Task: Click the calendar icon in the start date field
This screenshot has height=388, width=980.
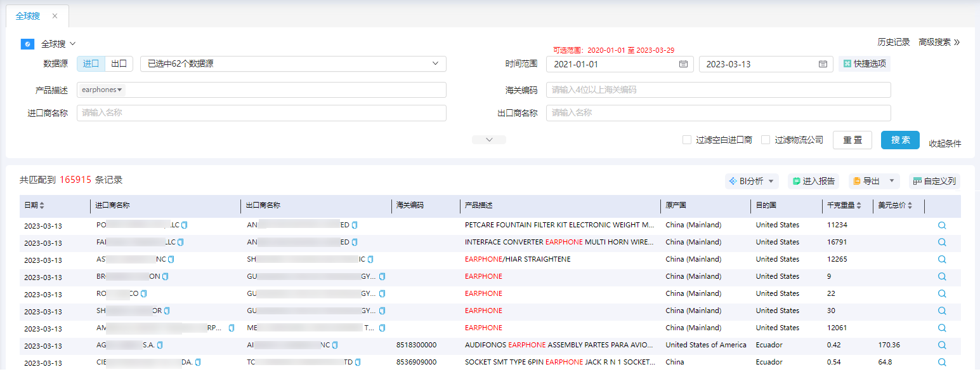Action: [683, 64]
